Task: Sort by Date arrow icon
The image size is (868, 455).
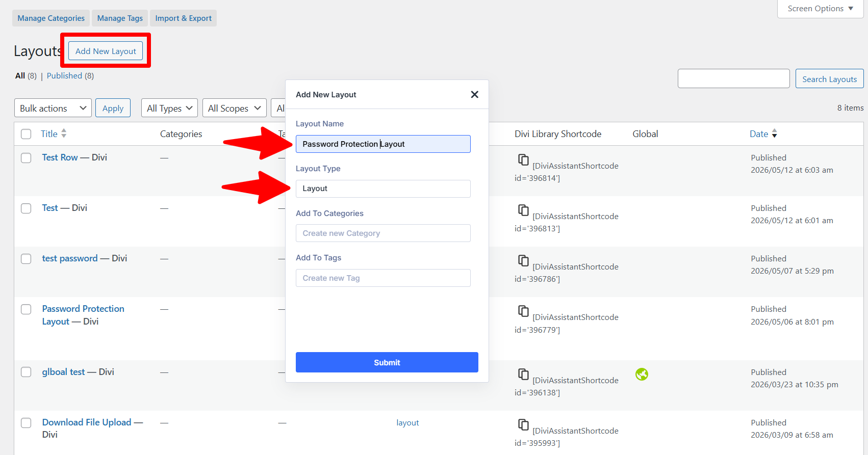Action: [774, 133]
